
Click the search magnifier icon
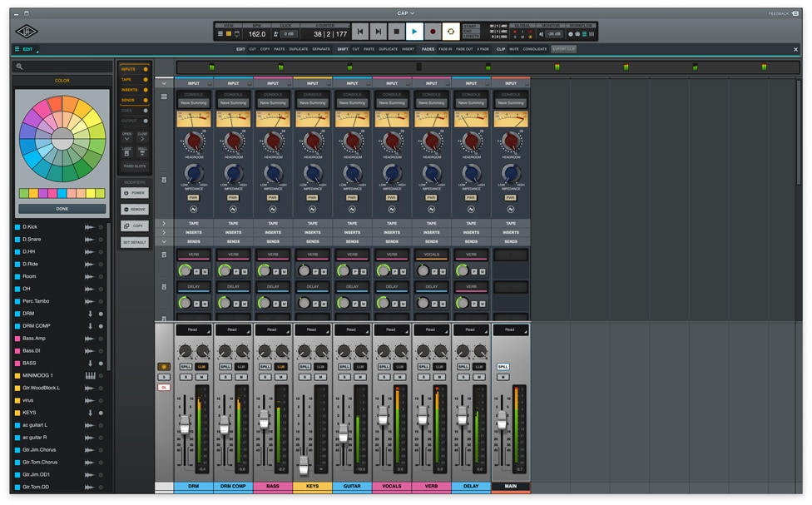click(x=19, y=67)
